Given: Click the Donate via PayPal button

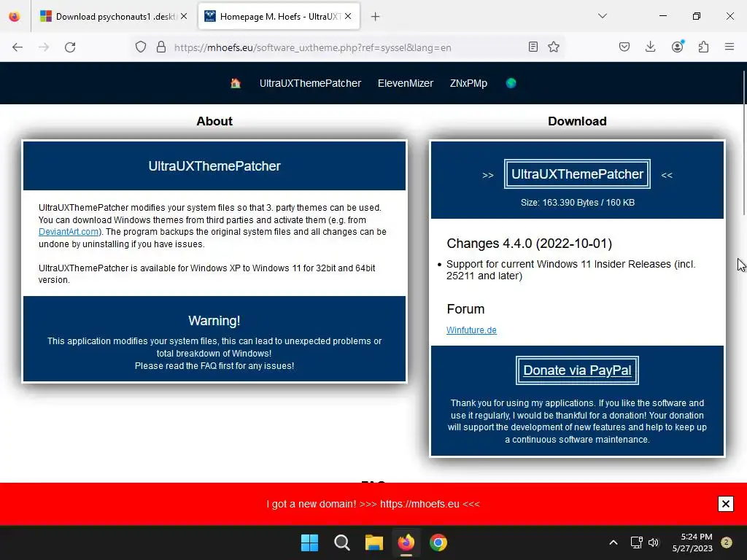Looking at the screenshot, I should (577, 370).
